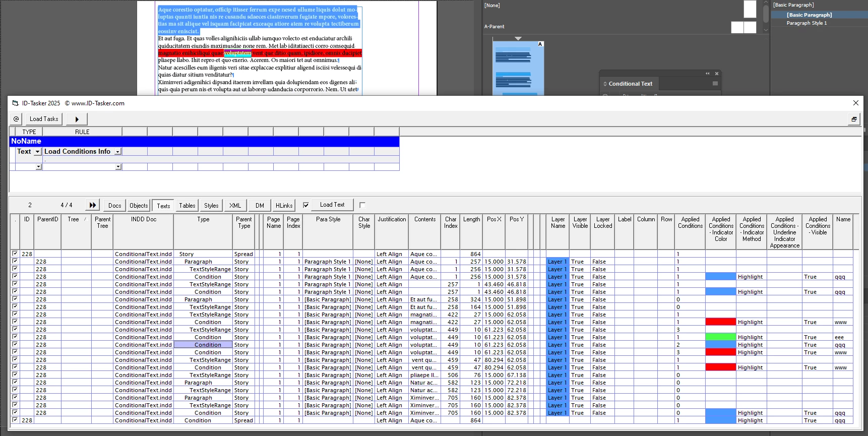The height and width of the screenshot is (436, 868).
Task: Close the Conditional Text floating panel
Action: (716, 74)
